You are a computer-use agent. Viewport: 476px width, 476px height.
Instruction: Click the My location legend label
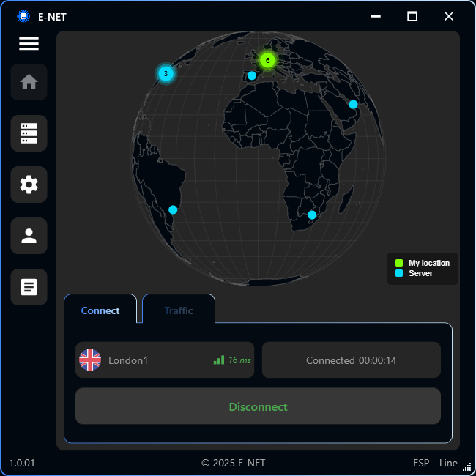coord(429,263)
